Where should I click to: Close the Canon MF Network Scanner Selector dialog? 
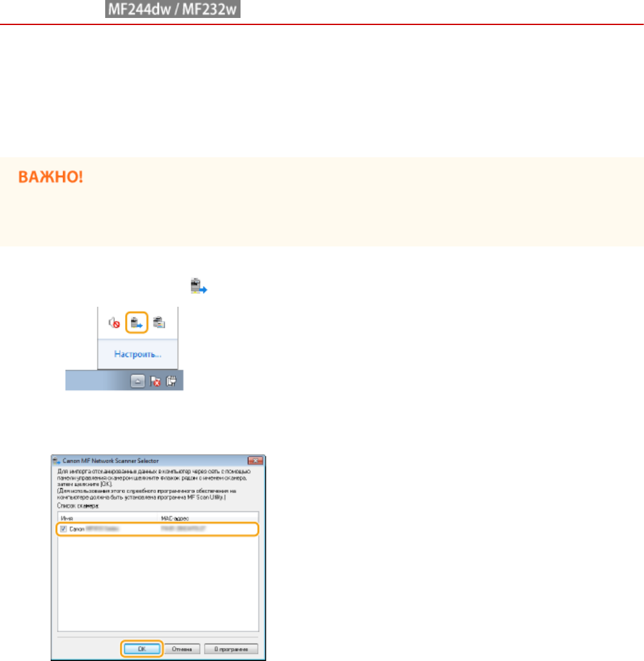click(255, 461)
